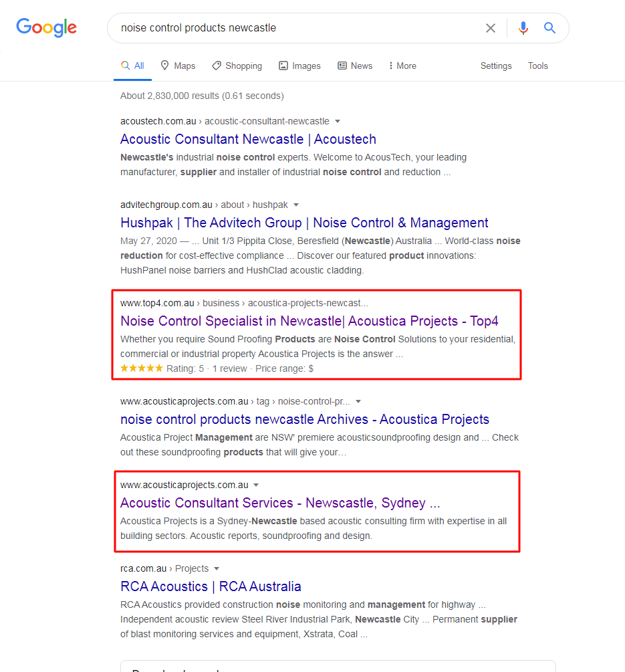This screenshot has height=672, width=625.
Task: Expand dropdown arrow beside rca.com.au URL
Action: tap(216, 568)
